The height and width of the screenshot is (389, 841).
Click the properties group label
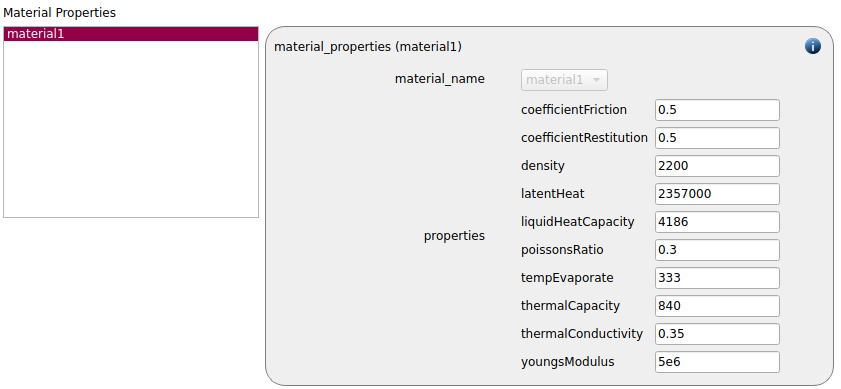454,236
